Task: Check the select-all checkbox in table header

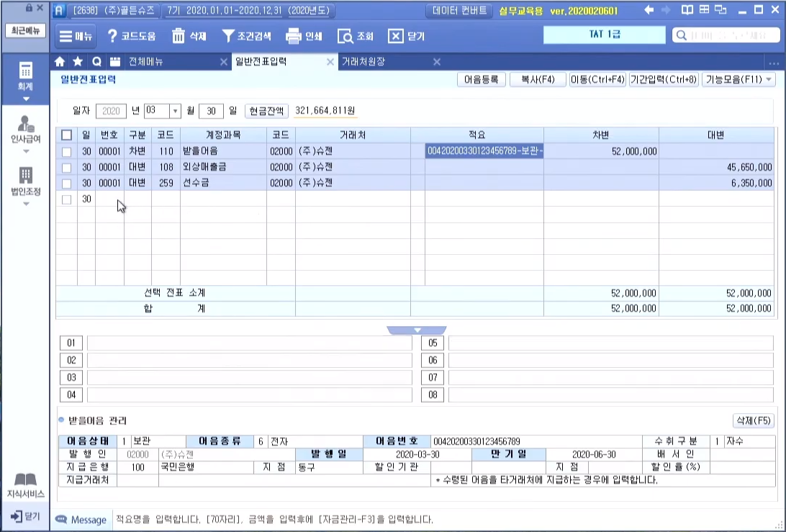Action: (x=67, y=135)
